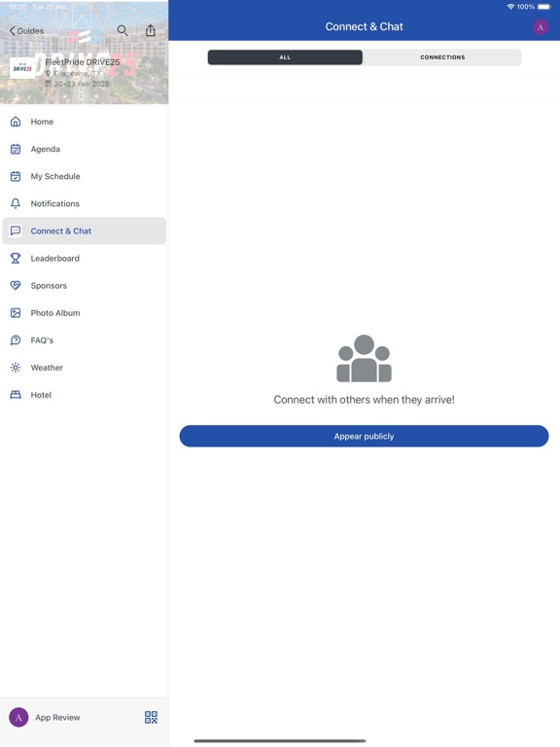The image size is (560, 747).
Task: Open the Hotel label
Action: click(x=41, y=395)
